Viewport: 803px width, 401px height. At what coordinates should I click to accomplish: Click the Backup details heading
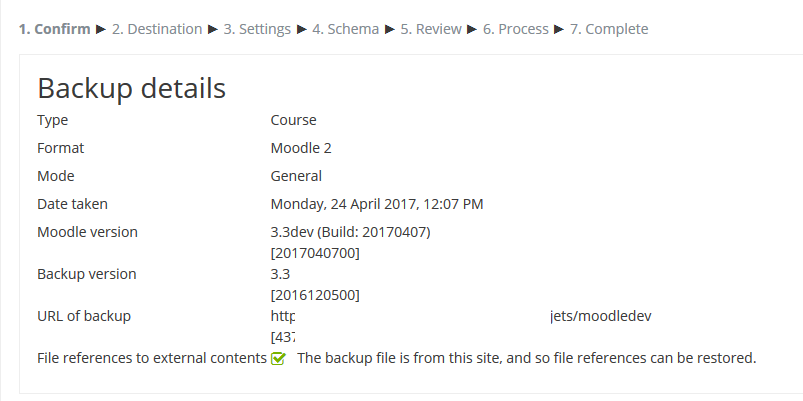132,88
